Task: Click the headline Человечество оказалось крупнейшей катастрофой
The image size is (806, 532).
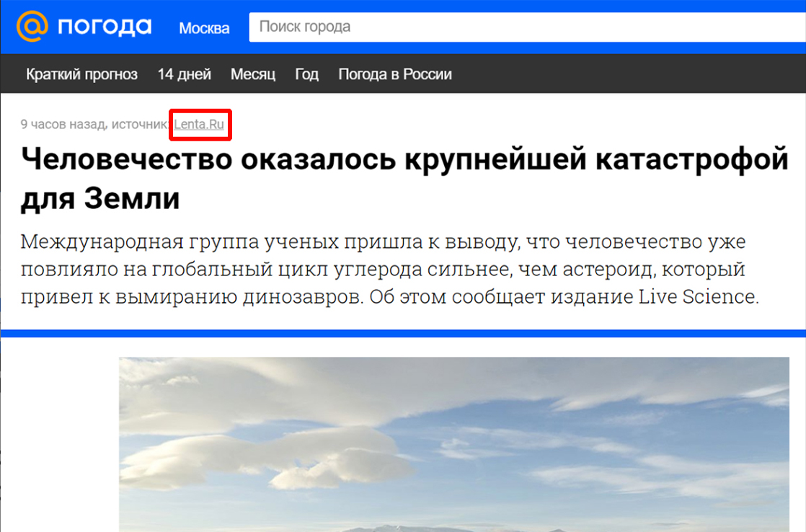Action: coord(404,178)
